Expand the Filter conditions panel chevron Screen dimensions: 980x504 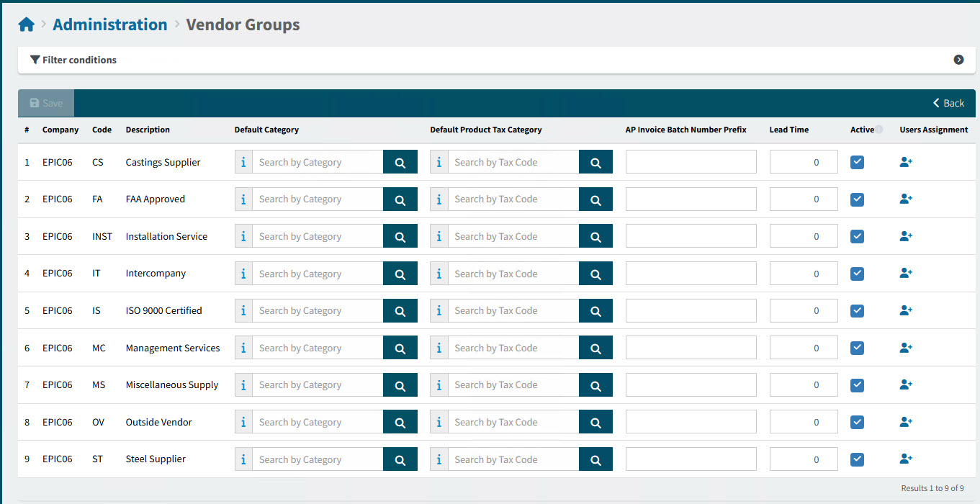pyautogui.click(x=958, y=60)
